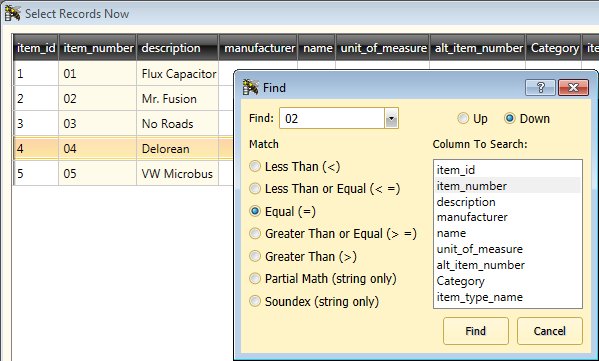Close the Find dialog with red X
The width and height of the screenshot is (599, 361).
point(573,88)
